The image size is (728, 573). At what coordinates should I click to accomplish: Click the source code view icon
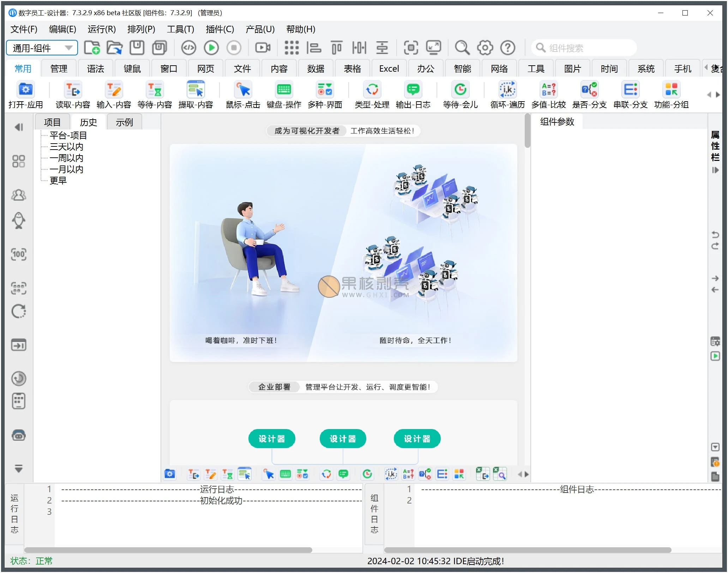(188, 48)
